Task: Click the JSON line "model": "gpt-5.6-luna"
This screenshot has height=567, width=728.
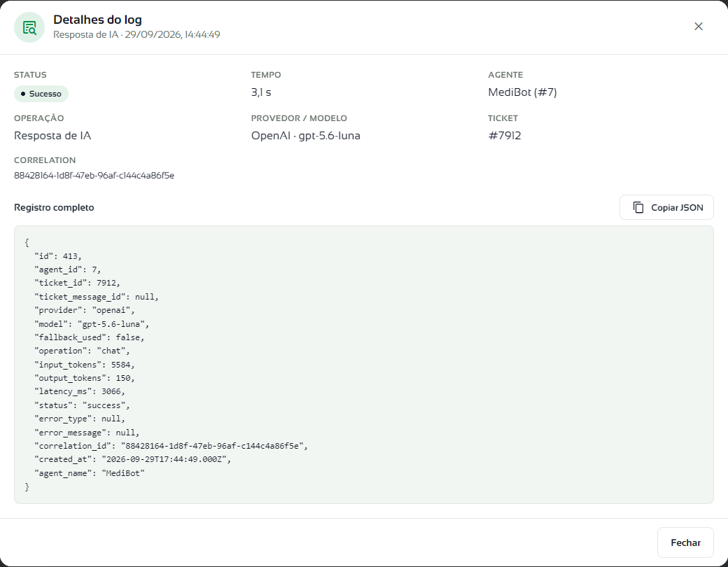Action: tap(92, 324)
